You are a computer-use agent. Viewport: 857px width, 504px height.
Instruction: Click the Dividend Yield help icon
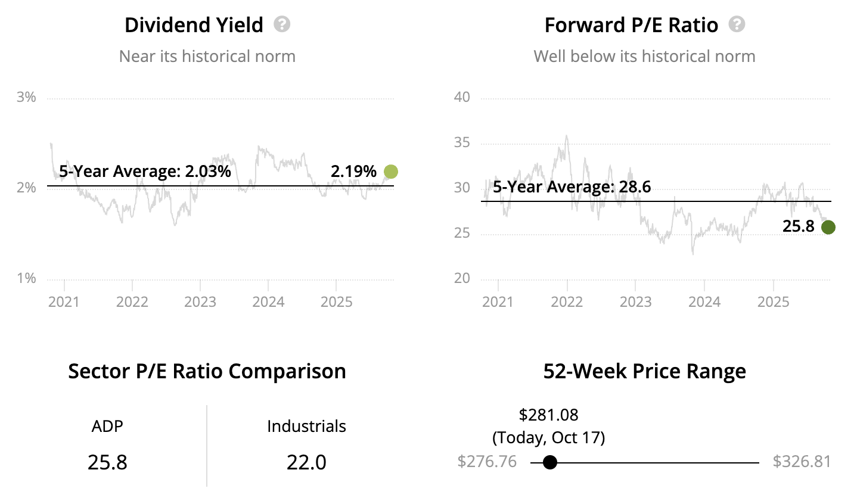point(282,24)
